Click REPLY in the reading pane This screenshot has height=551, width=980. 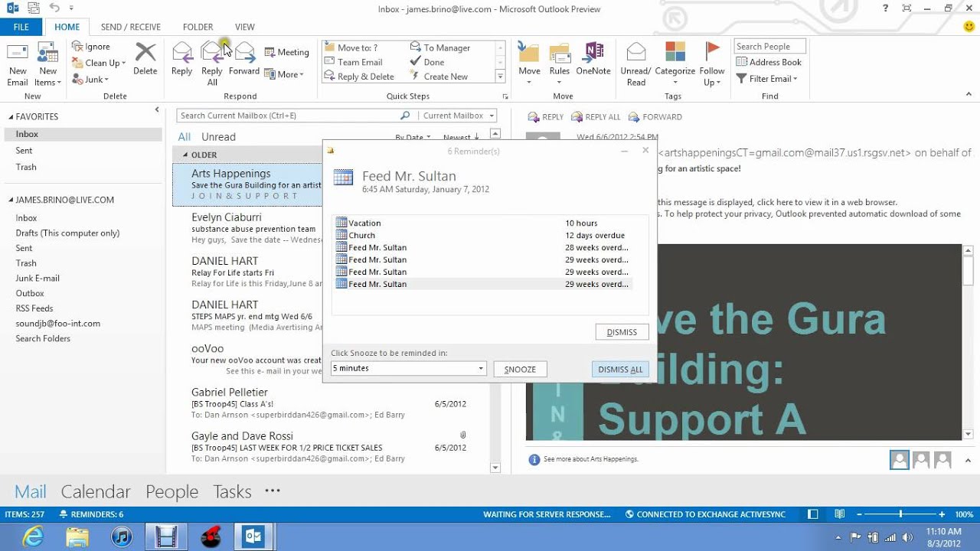point(546,117)
